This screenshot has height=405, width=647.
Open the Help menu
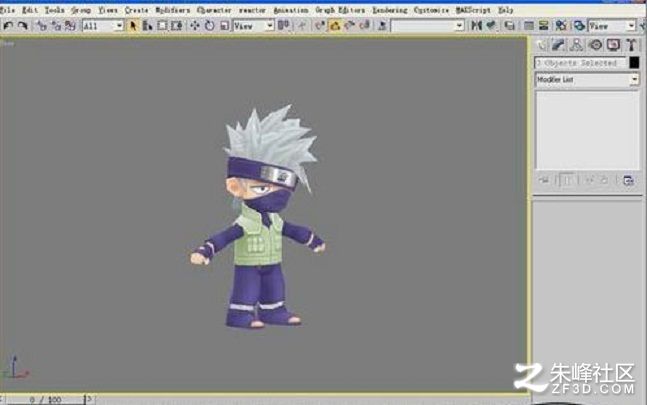point(505,10)
